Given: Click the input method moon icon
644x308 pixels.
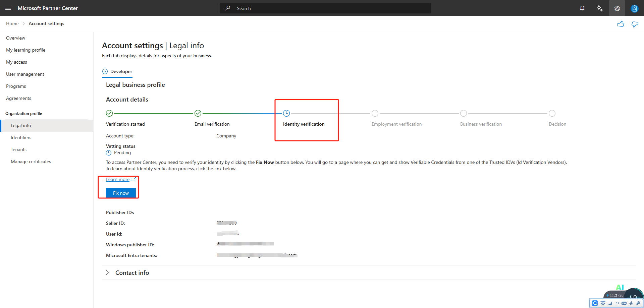Looking at the screenshot, I should tap(610, 303).
